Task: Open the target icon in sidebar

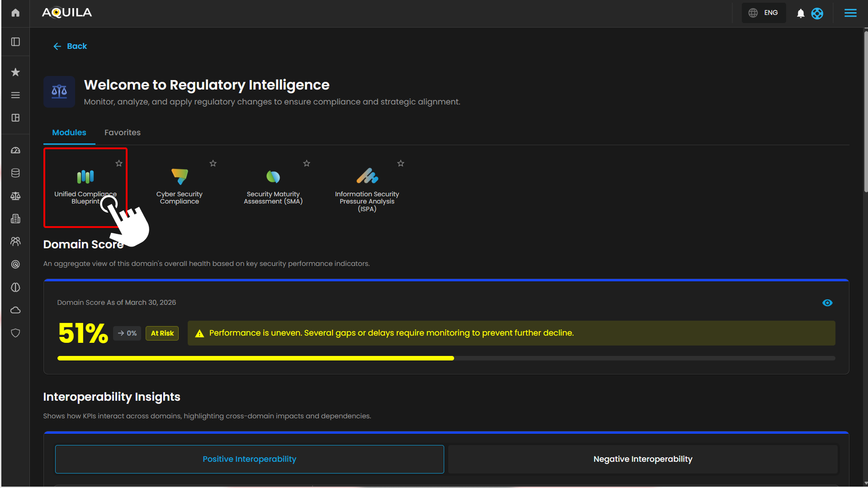Action: click(x=15, y=264)
